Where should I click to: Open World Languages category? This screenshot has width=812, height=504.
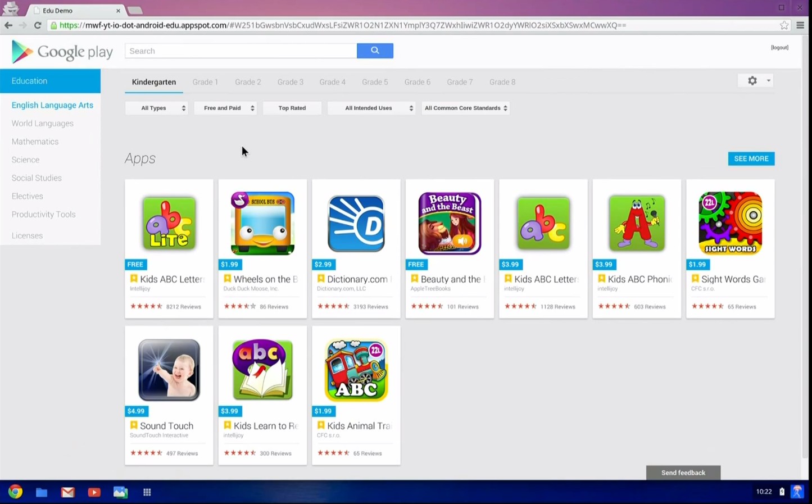43,123
